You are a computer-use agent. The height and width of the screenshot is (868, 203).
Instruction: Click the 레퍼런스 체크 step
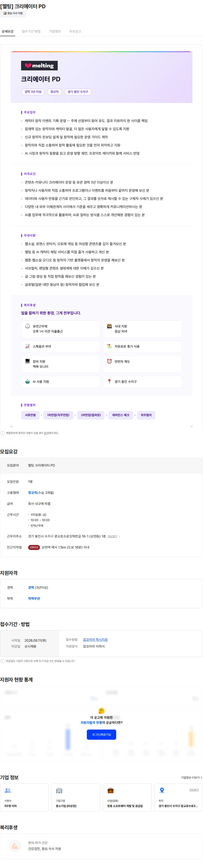(x=121, y=415)
